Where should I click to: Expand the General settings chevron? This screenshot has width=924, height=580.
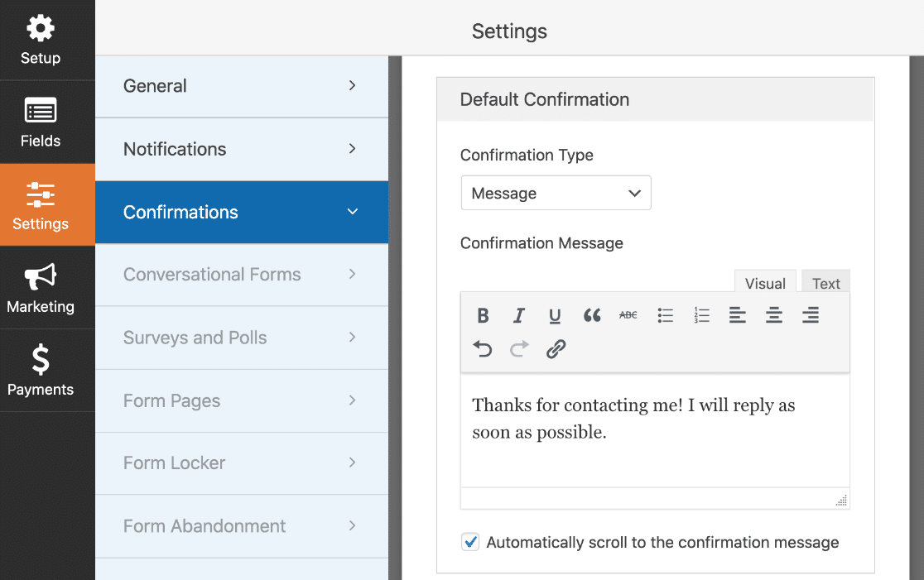pyautogui.click(x=352, y=86)
